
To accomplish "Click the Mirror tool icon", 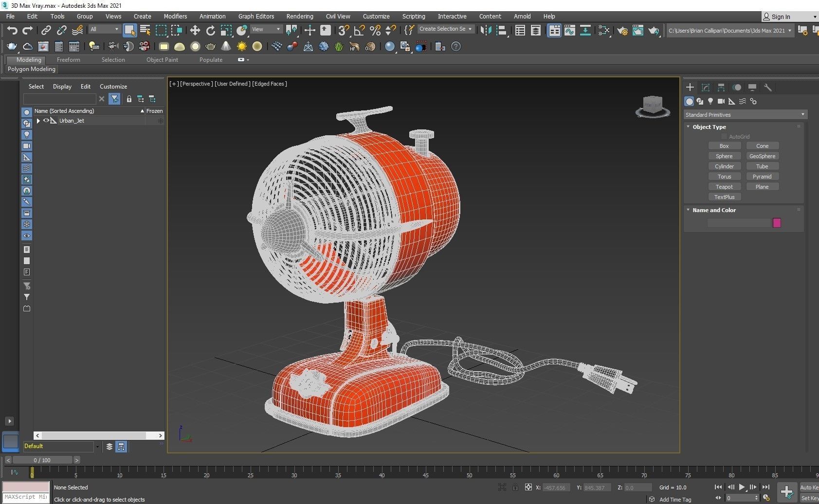I will 486,31.
